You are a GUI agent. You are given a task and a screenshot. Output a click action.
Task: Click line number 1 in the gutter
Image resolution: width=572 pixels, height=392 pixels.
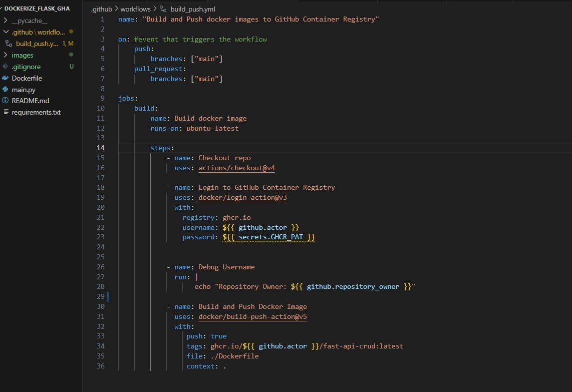coord(103,19)
